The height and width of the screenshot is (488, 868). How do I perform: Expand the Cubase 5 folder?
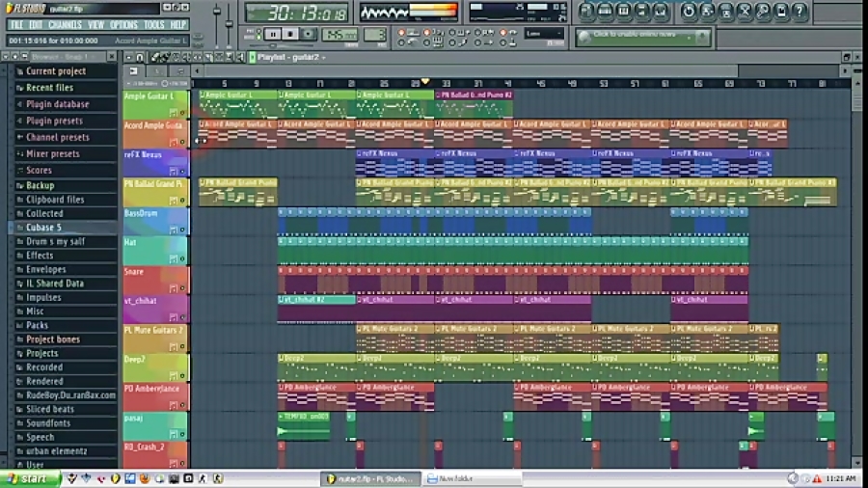(43, 228)
